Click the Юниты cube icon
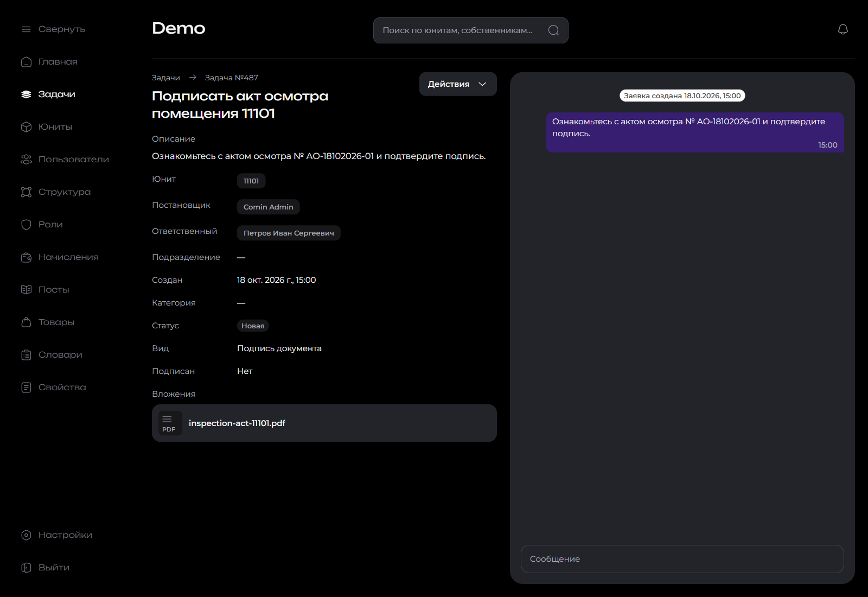 (x=26, y=127)
